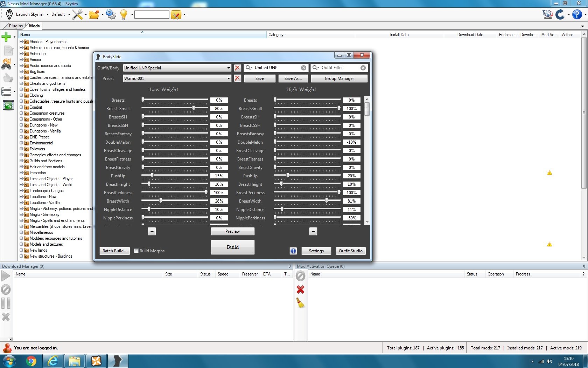Clear the Unified UNP group filter
The height and width of the screenshot is (368, 588).
pos(303,68)
